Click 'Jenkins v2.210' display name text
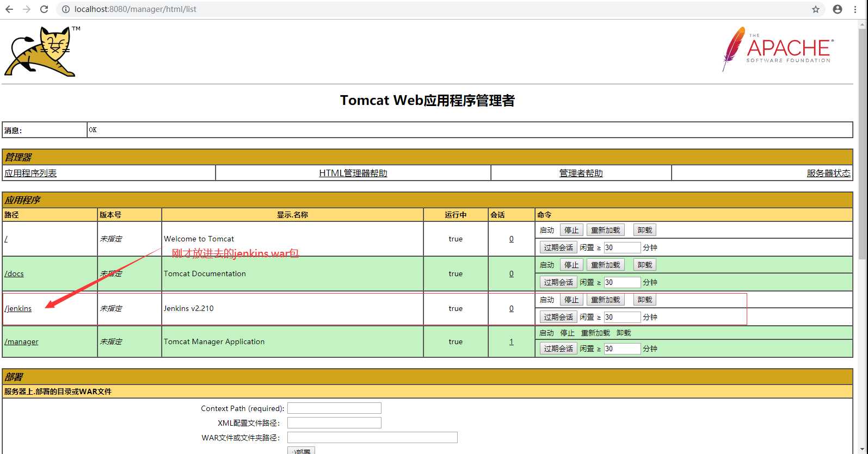Image resolution: width=868 pixels, height=454 pixels. click(x=189, y=308)
